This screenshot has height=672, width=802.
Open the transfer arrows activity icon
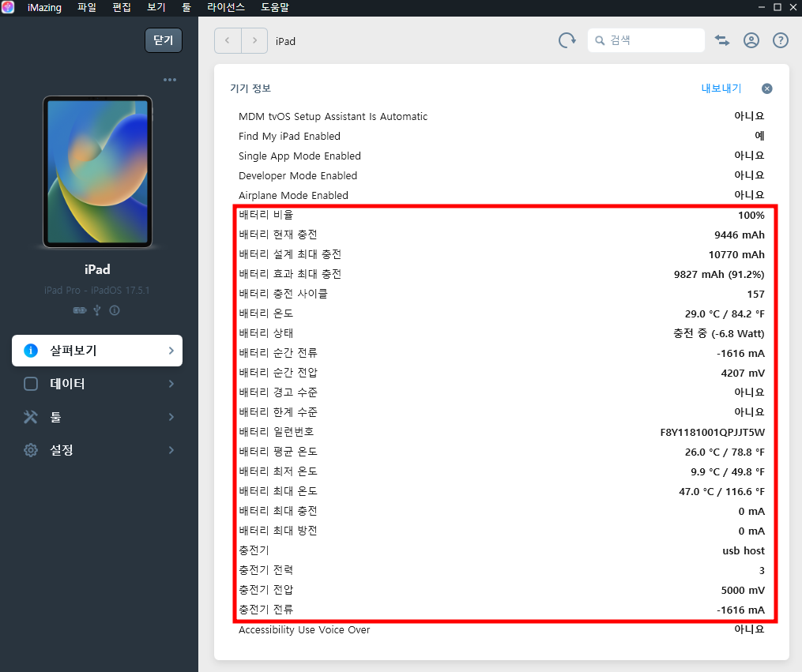tap(722, 40)
